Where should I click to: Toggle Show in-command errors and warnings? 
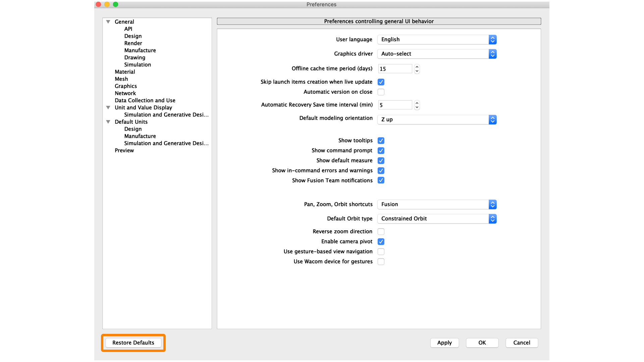[381, 171]
